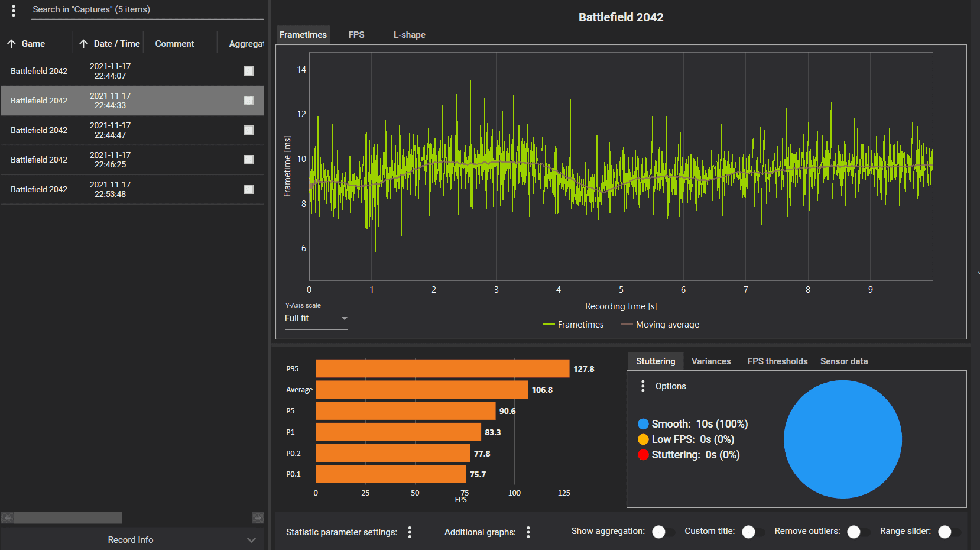Check the box for the 22:44:33 capture
This screenshot has width=980, height=550.
coord(248,101)
